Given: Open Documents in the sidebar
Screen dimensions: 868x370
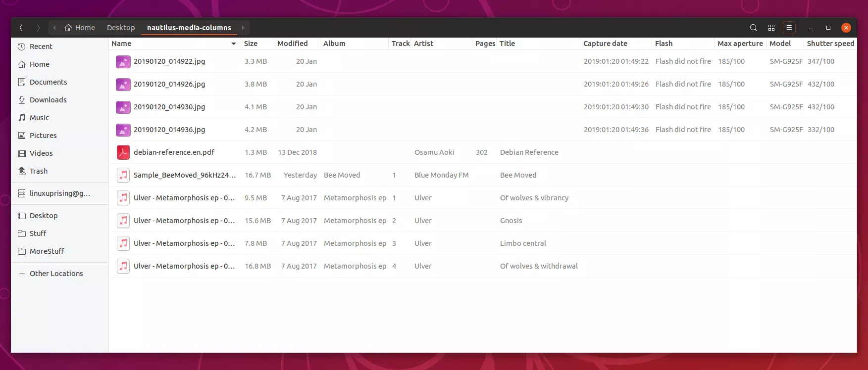Looking at the screenshot, I should (x=59, y=82).
